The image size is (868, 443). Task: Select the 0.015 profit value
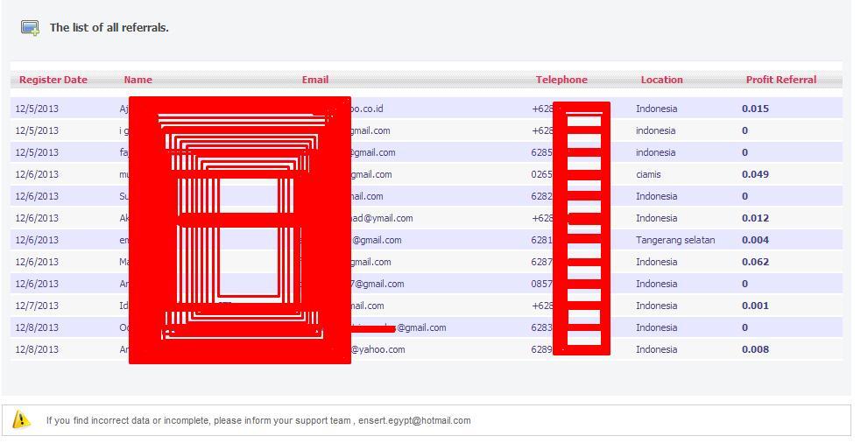click(x=755, y=109)
